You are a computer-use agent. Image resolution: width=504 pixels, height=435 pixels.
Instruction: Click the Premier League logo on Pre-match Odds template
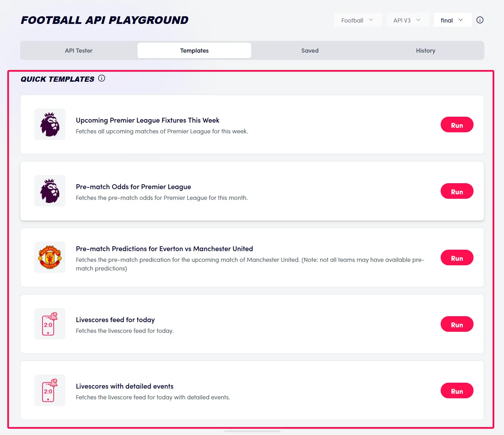[49, 191]
